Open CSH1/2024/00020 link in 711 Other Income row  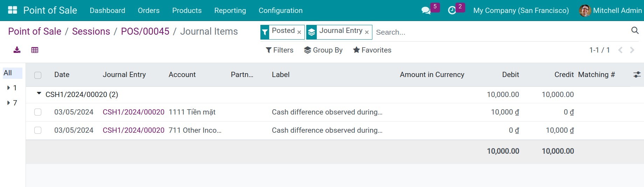point(133,130)
